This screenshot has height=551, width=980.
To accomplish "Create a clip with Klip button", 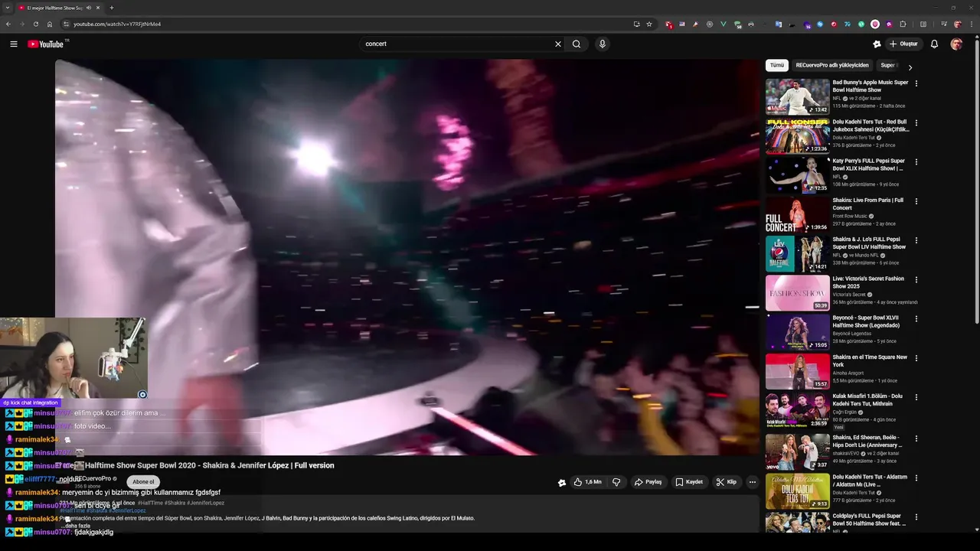I will [x=726, y=482].
